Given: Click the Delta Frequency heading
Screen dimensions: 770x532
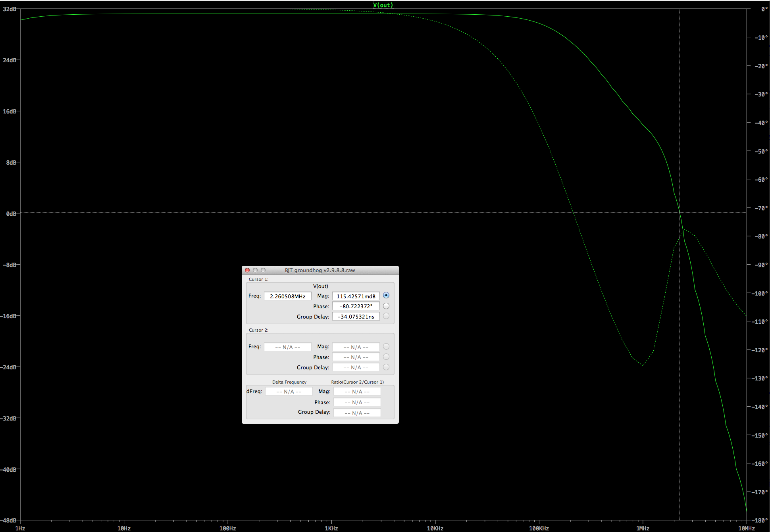Looking at the screenshot, I should point(289,382).
